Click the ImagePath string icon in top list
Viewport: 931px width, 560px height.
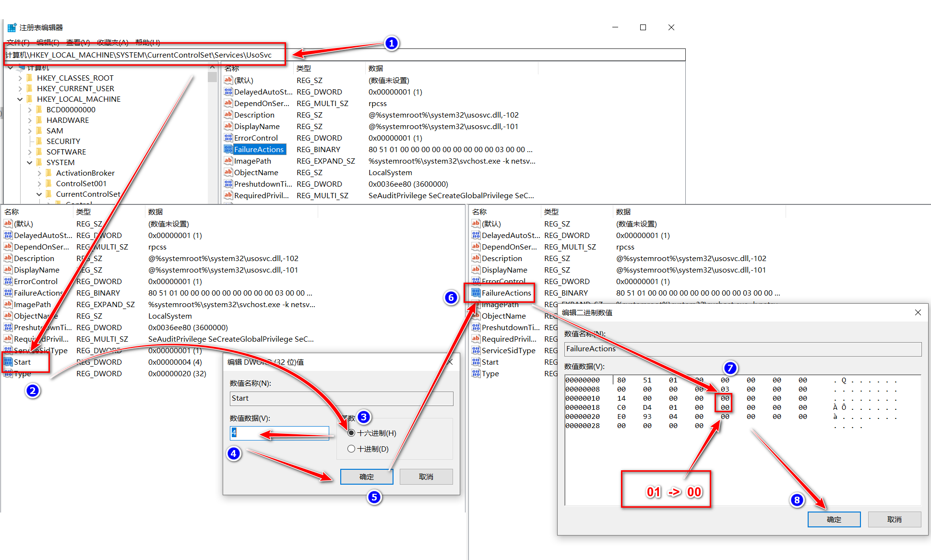click(228, 161)
